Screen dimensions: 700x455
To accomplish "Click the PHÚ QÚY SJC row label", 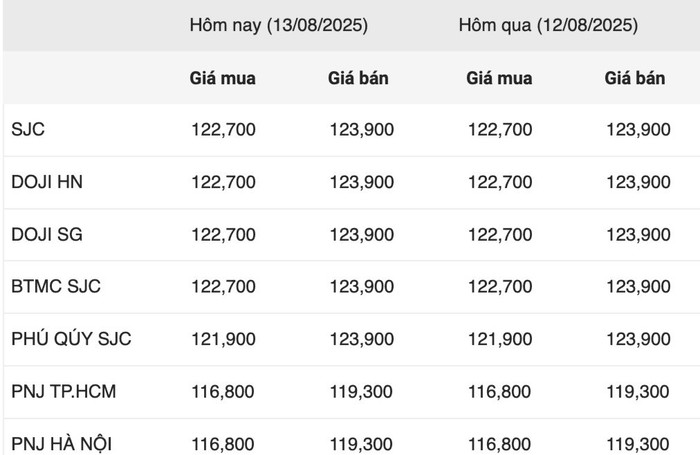I will click(x=71, y=338).
